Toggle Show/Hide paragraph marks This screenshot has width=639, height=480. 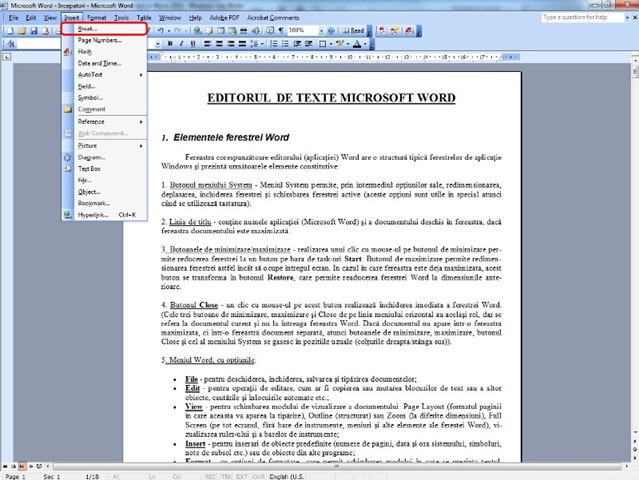tap(281, 31)
